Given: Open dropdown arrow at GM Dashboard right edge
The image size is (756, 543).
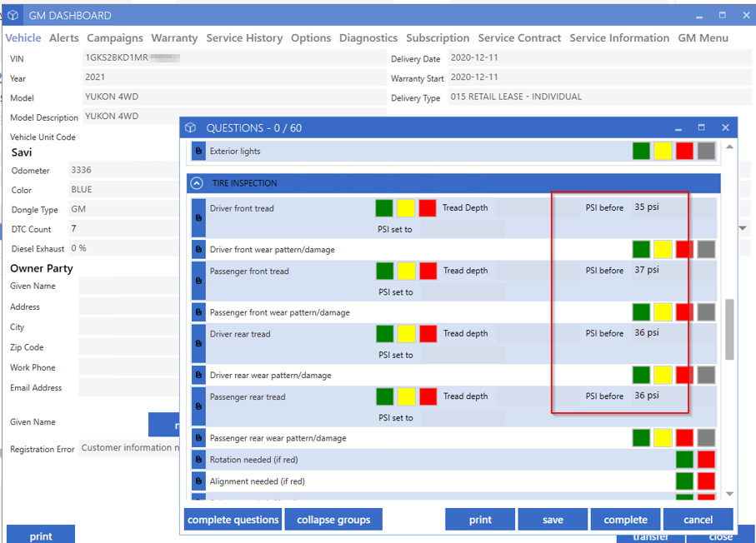Looking at the screenshot, I should 743,228.
